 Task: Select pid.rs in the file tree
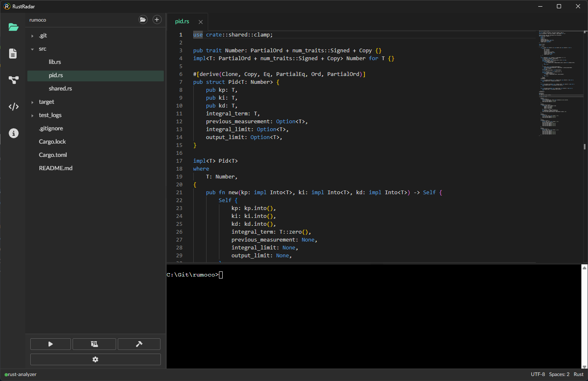tap(95, 75)
